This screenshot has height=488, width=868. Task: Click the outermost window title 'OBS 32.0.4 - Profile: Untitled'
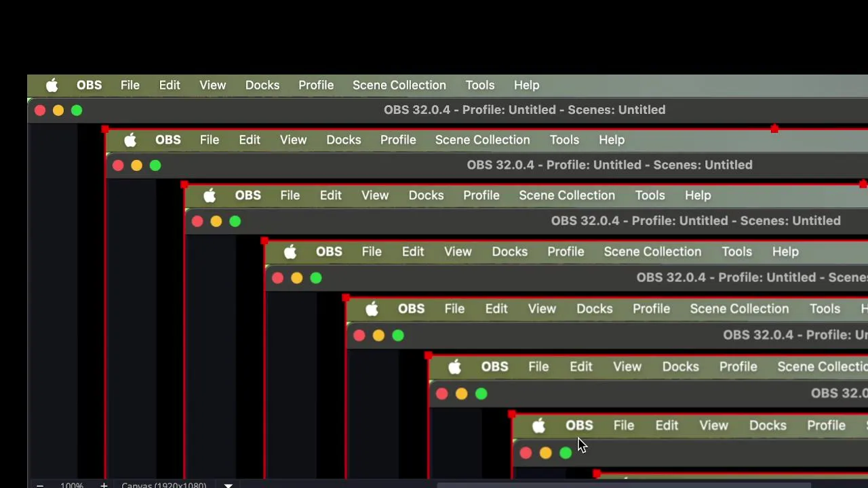tap(469, 110)
